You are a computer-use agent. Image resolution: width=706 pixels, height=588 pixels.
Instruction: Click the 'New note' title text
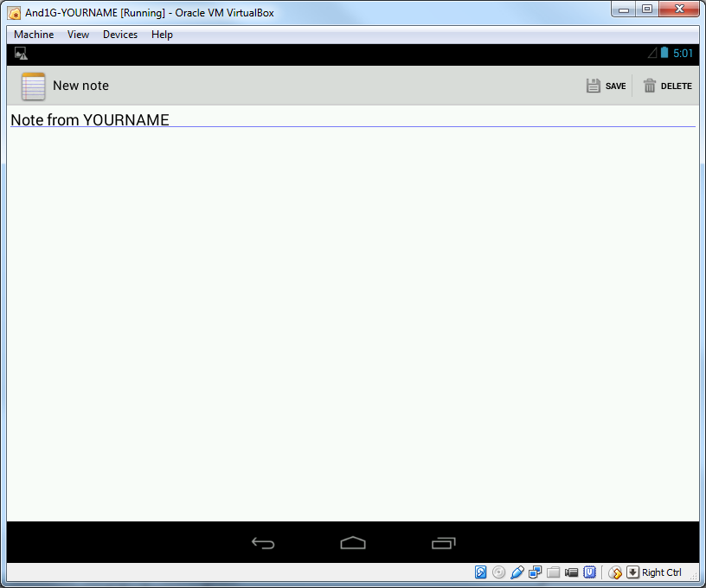pos(80,86)
